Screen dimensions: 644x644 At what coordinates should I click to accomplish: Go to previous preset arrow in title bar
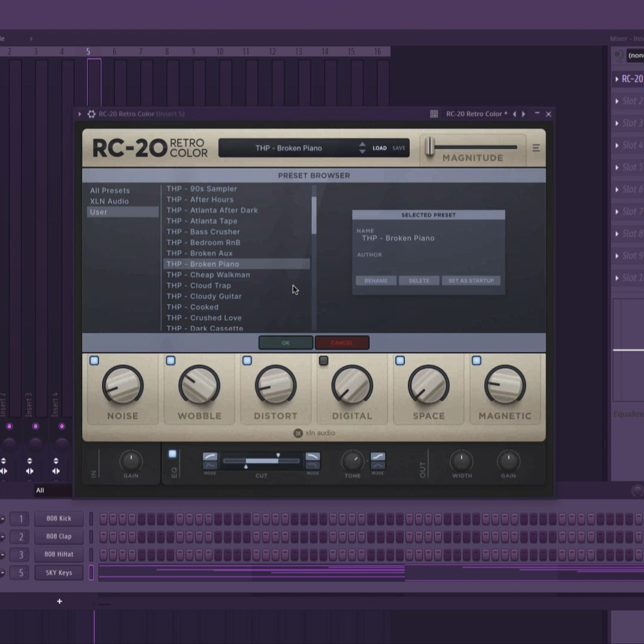(514, 114)
